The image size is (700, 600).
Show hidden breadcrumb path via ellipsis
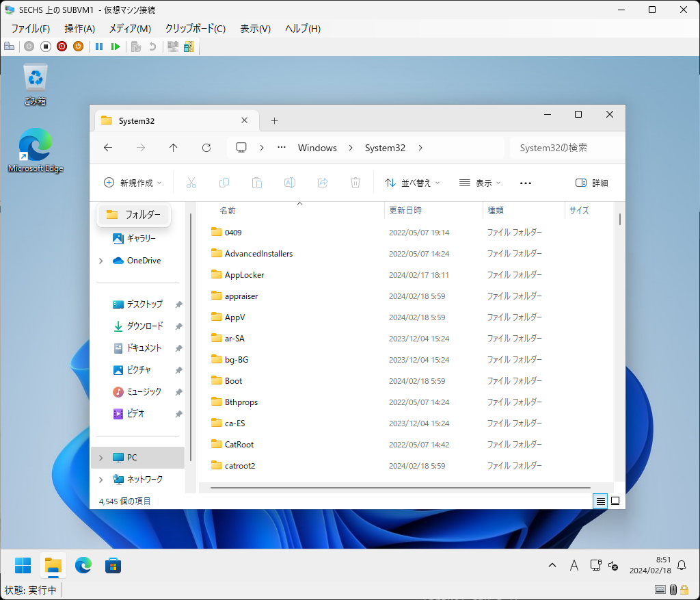[281, 147]
